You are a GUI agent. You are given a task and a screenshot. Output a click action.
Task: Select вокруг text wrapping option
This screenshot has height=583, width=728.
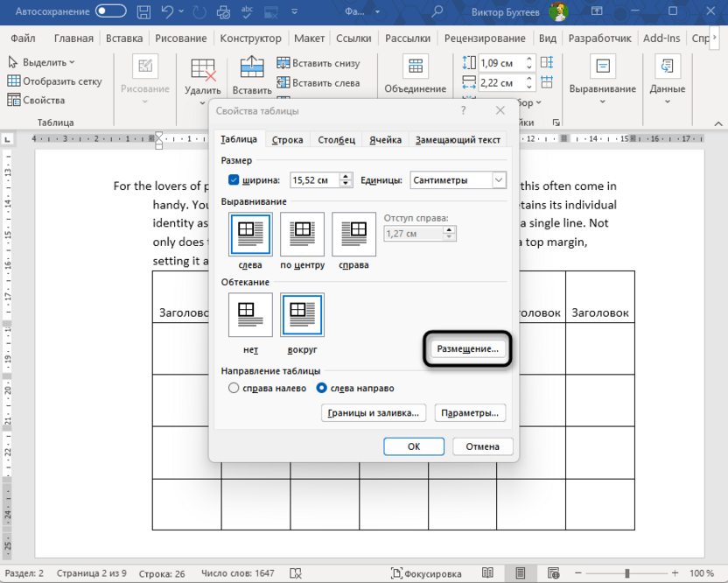[302, 314]
